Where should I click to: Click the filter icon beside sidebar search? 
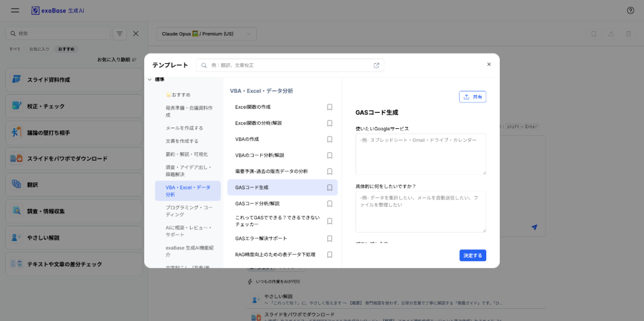coord(120,34)
